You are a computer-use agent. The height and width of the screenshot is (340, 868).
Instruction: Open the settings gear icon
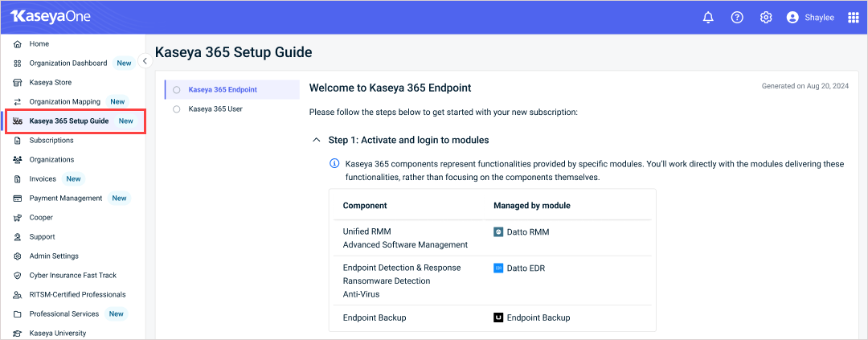(x=766, y=18)
